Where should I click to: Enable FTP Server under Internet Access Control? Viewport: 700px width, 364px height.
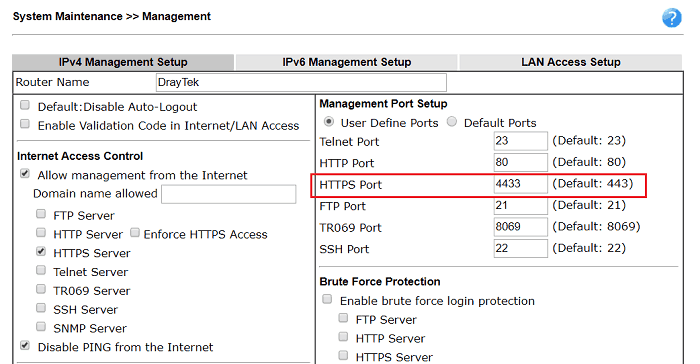(41, 214)
